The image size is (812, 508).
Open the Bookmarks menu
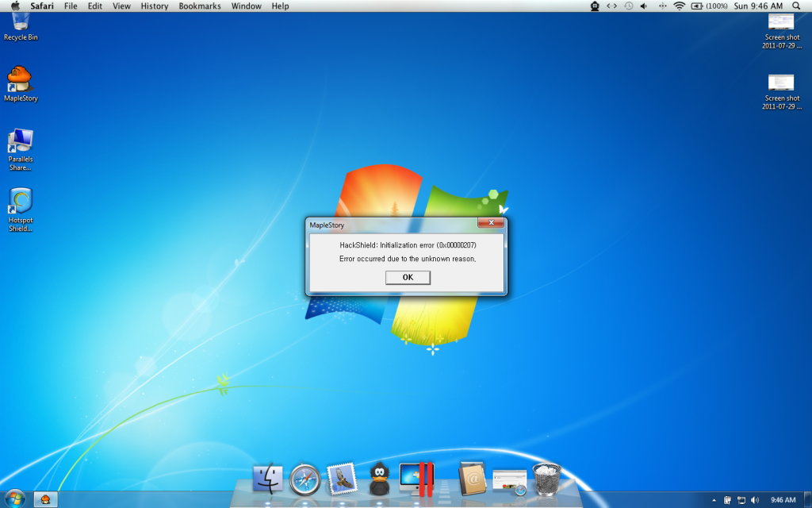pyautogui.click(x=199, y=6)
